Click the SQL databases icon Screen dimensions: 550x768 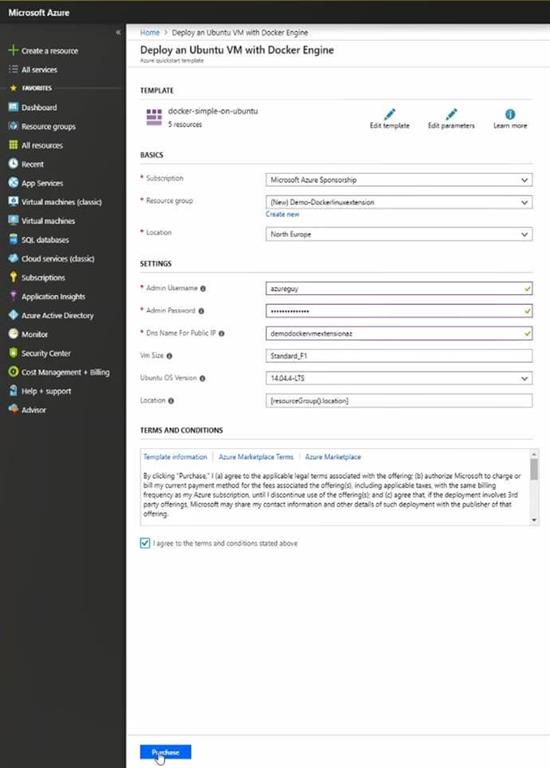coord(13,240)
